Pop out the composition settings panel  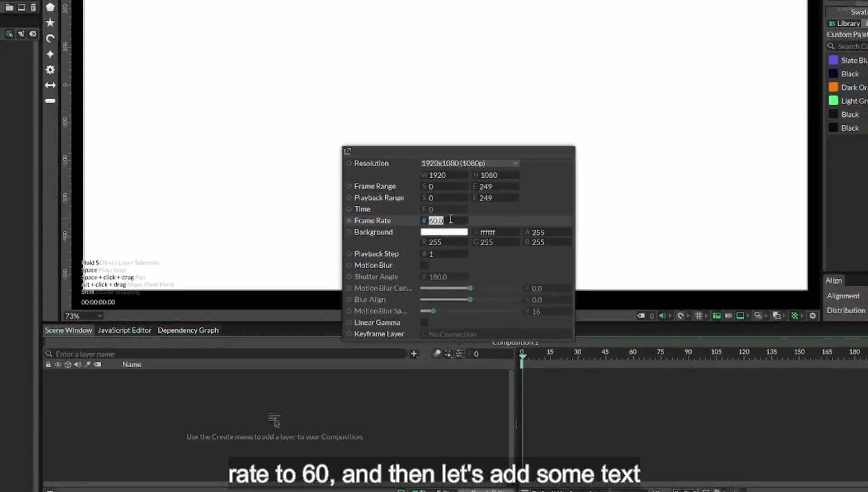click(x=347, y=151)
